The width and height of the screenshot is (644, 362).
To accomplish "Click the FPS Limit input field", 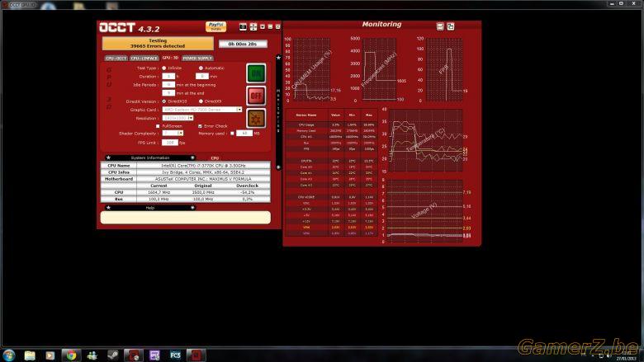I will click(169, 143).
